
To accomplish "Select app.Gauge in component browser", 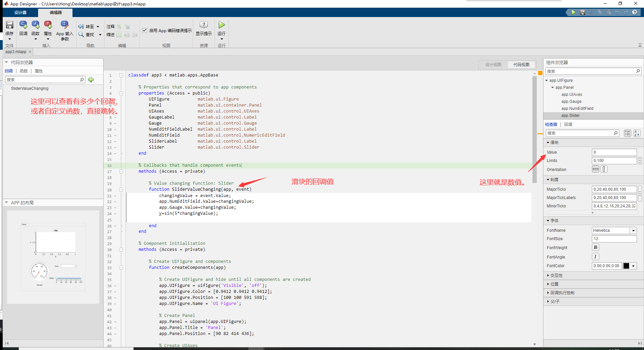I will point(571,102).
